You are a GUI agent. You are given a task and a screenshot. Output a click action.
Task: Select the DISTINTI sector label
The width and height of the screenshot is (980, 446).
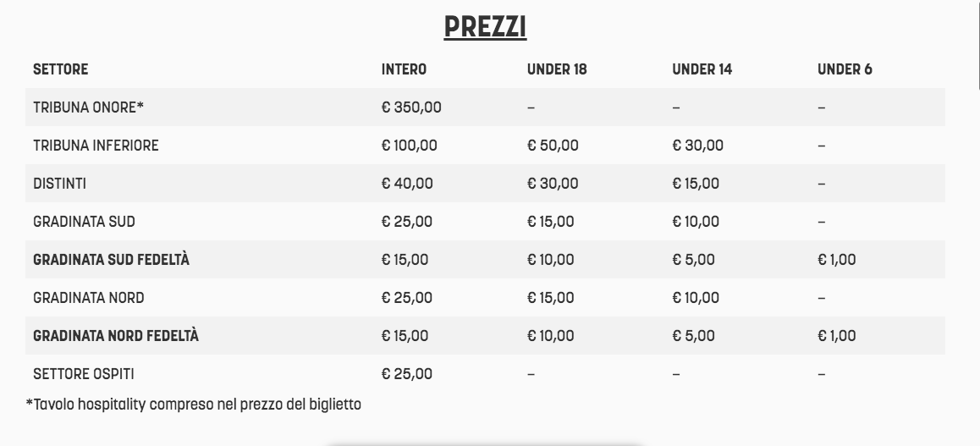coord(59,184)
